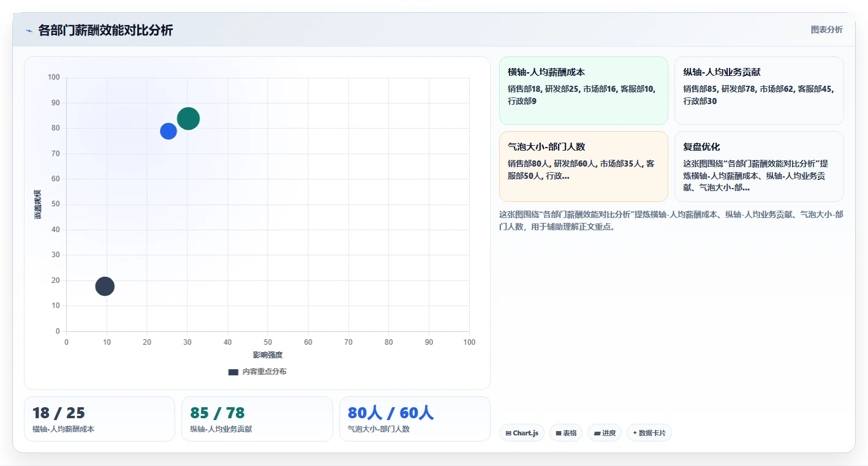868x466 pixels.
Task: Click the 80人 / 60人 stat card
Action: [x=415, y=419]
